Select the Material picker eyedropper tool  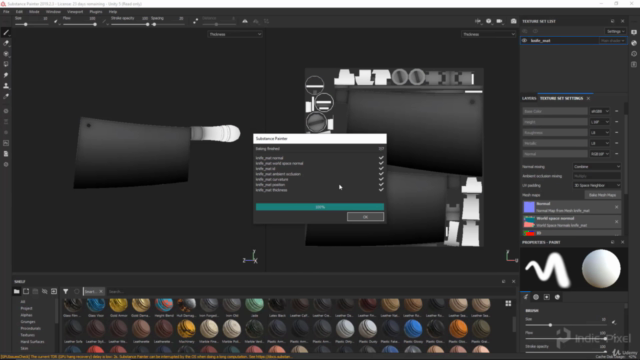(x=6, y=96)
